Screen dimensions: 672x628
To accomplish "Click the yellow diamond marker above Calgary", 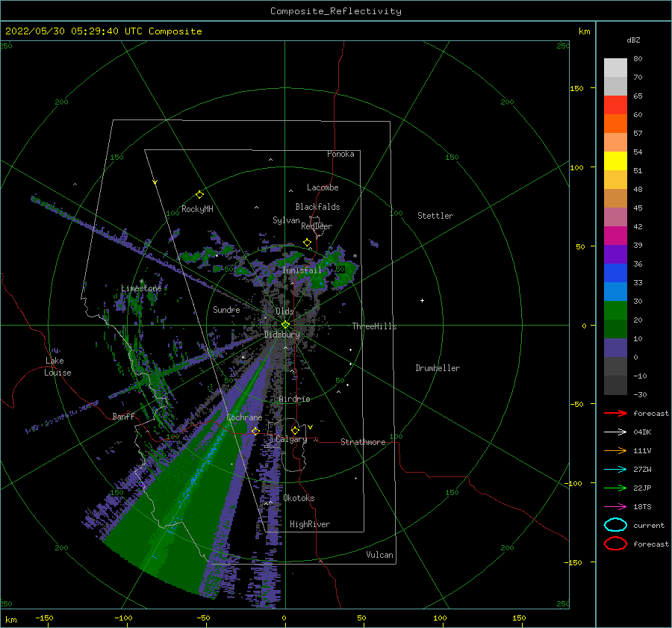I will (295, 430).
